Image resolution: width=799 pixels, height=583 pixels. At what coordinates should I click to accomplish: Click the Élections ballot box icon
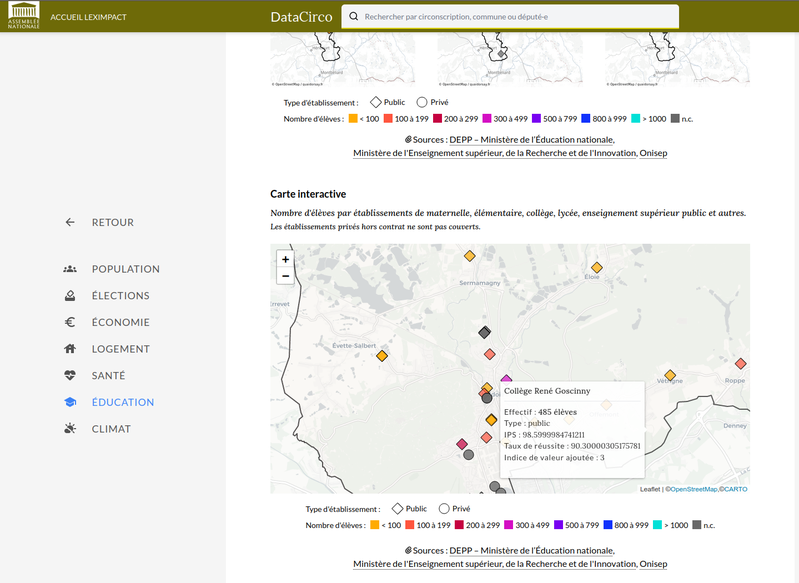[70, 296]
